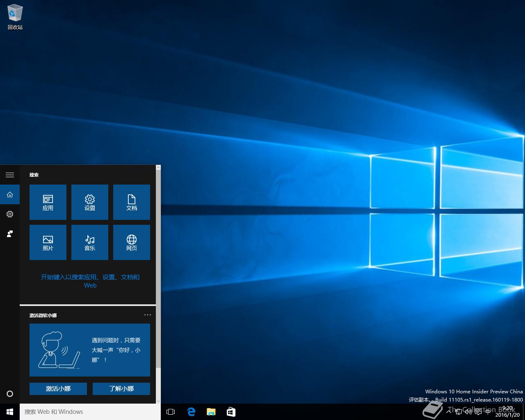Viewport: 525px width, 420px height.
Task: Open the clock showing 2016/1/20
Action: point(507,412)
